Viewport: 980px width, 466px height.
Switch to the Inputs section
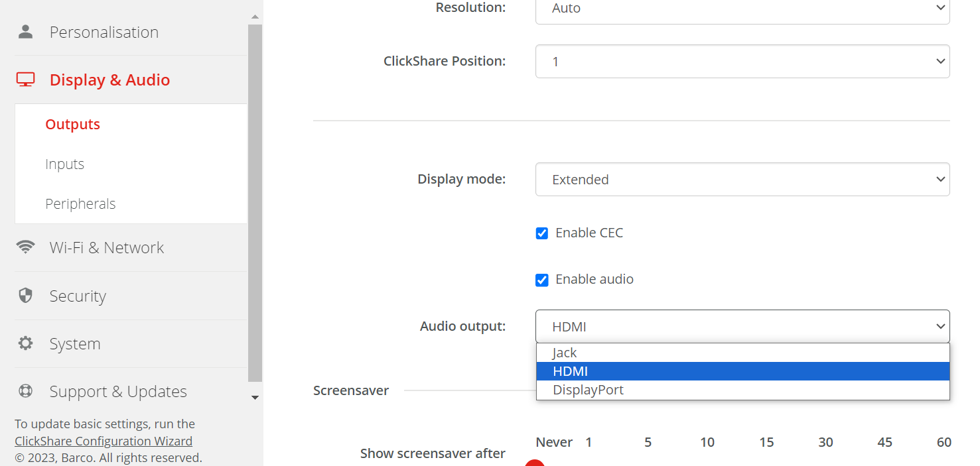pos(64,163)
